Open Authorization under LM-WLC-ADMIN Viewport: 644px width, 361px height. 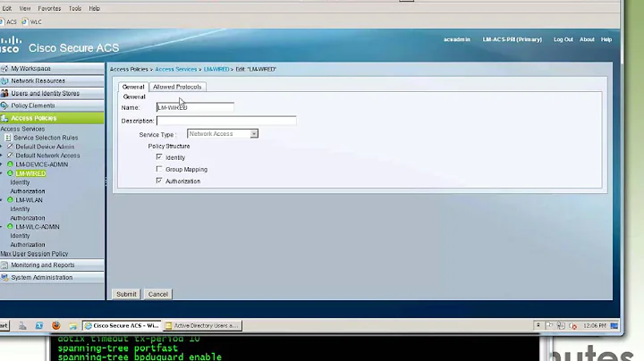click(x=28, y=245)
